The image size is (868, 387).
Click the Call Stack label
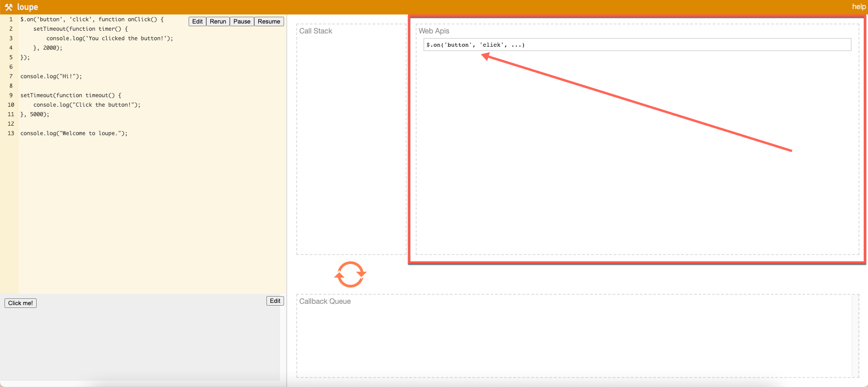coord(316,31)
